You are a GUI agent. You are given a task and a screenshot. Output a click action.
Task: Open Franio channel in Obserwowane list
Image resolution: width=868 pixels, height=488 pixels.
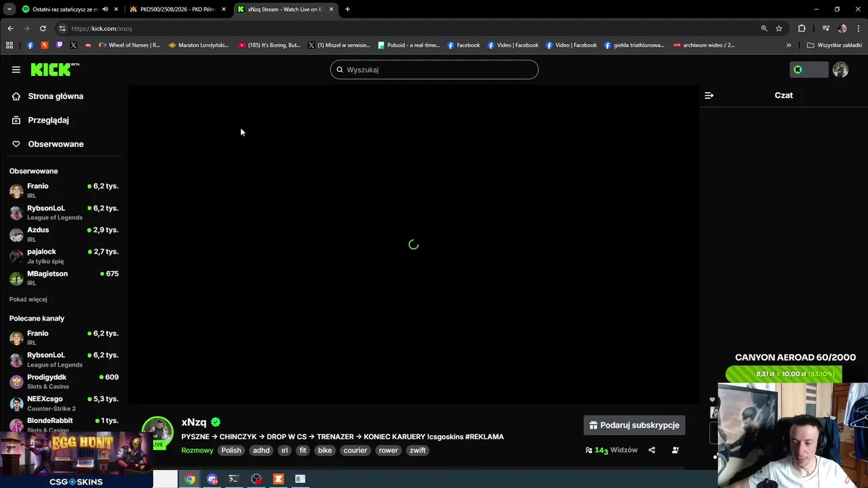[x=64, y=190]
